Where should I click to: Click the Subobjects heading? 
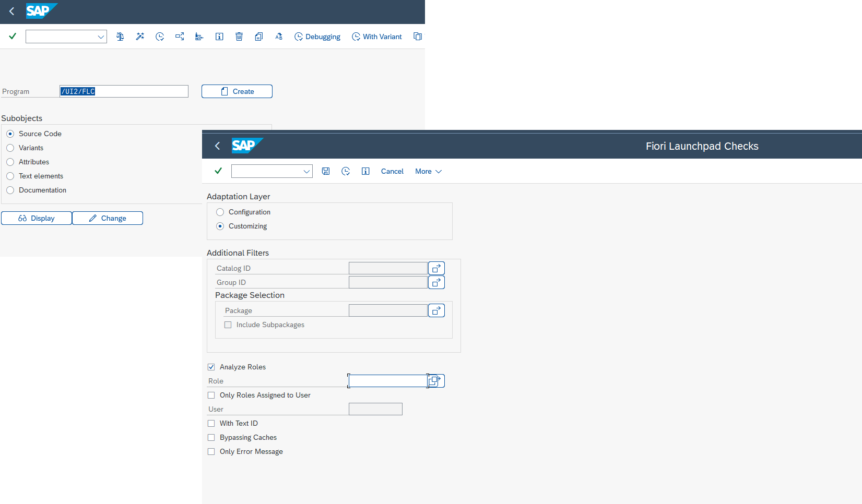coord(22,118)
